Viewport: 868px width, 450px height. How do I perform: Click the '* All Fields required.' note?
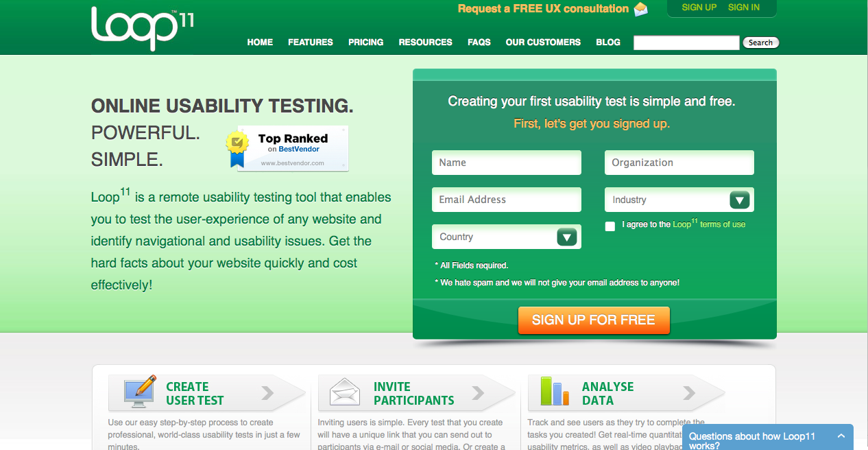tap(472, 265)
